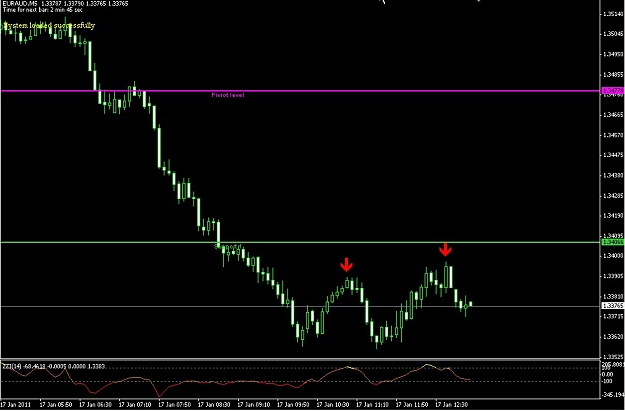This screenshot has width=625, height=411.
Task: Click the 'Time for next bar' countdown text
Action: click(x=42, y=10)
